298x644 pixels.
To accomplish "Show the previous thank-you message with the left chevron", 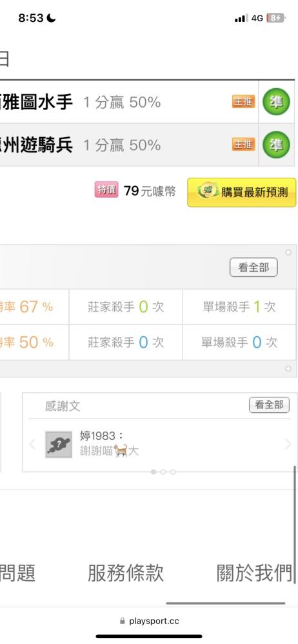I will pyautogui.click(x=32, y=444).
